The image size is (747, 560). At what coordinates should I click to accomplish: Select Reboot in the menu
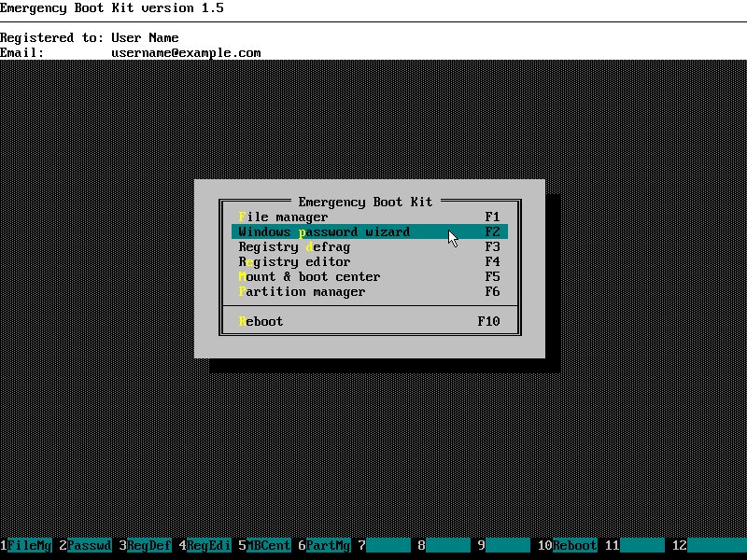pos(369,321)
